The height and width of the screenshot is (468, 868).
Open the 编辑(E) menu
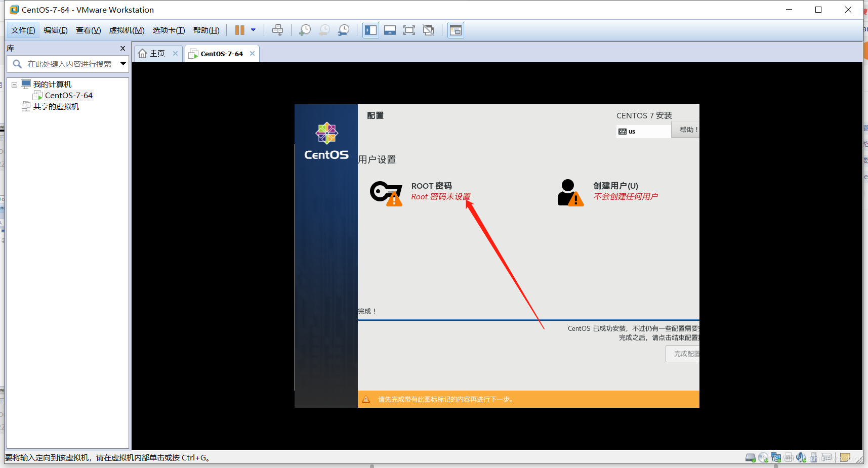click(56, 30)
